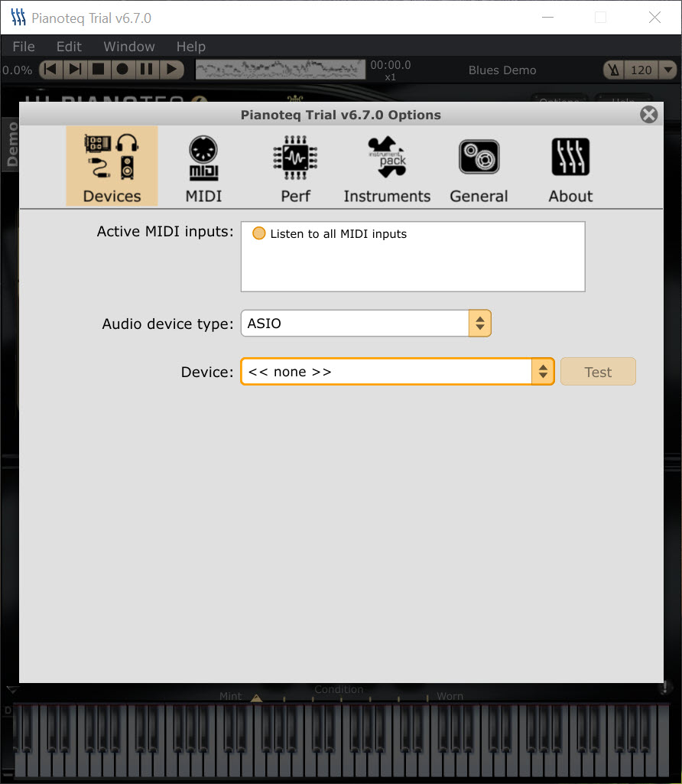Click the Blues Demo title

[502, 70]
